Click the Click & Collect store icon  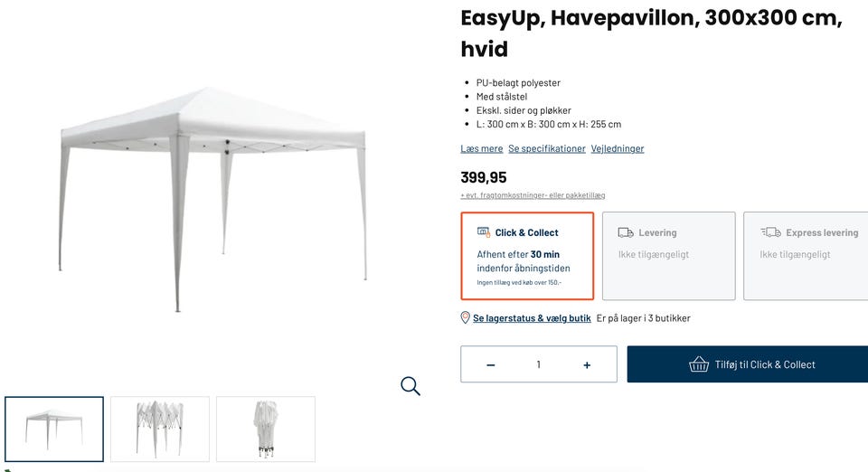point(484,232)
